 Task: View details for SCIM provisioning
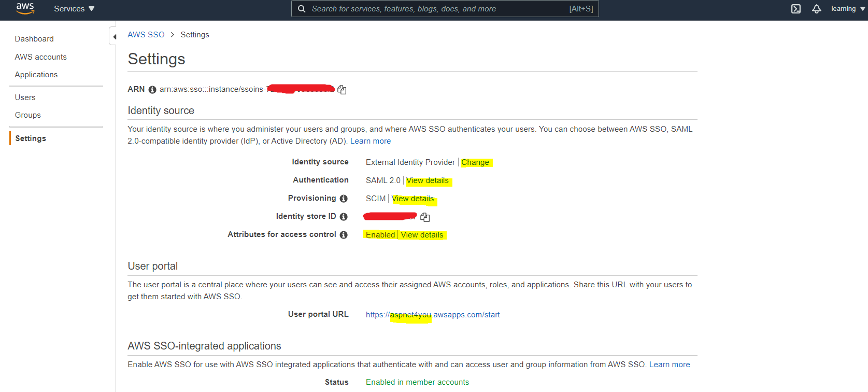413,199
